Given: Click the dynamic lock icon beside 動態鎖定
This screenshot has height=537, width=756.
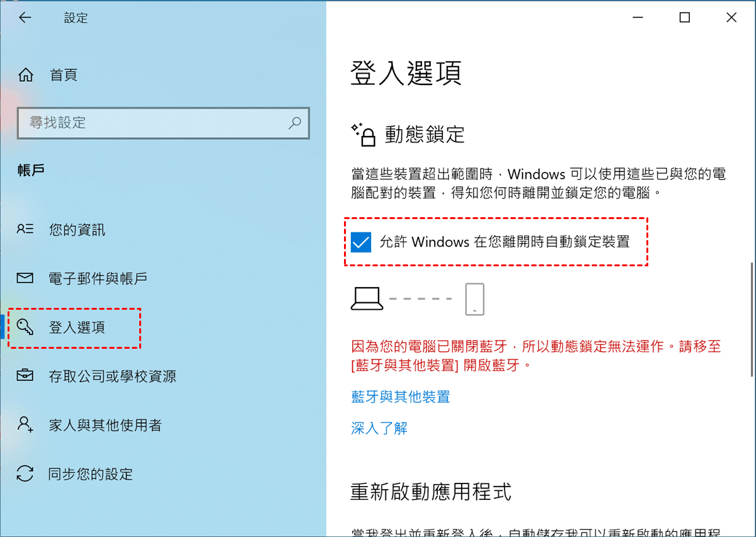Looking at the screenshot, I should tap(364, 135).
